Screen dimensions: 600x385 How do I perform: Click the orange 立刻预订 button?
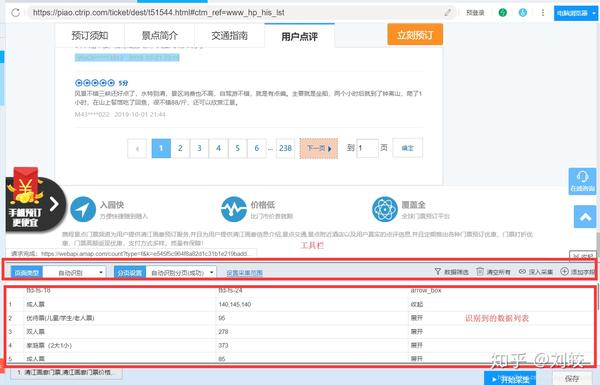tap(415, 34)
